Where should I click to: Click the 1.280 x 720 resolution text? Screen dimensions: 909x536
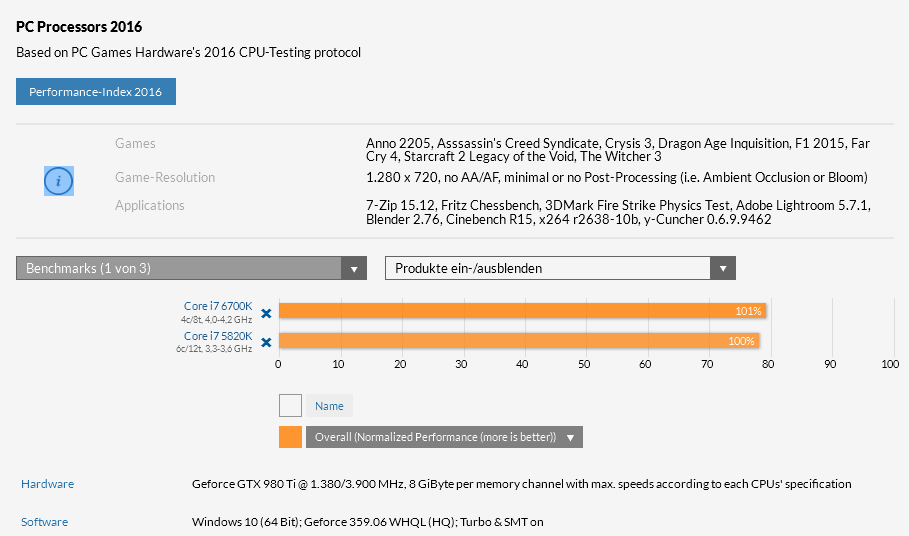[617, 177]
